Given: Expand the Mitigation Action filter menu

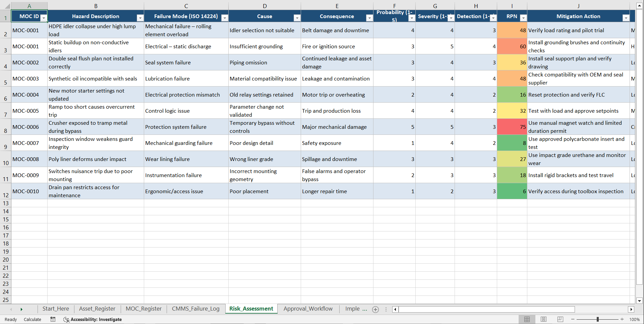Looking at the screenshot, I should (626, 18).
